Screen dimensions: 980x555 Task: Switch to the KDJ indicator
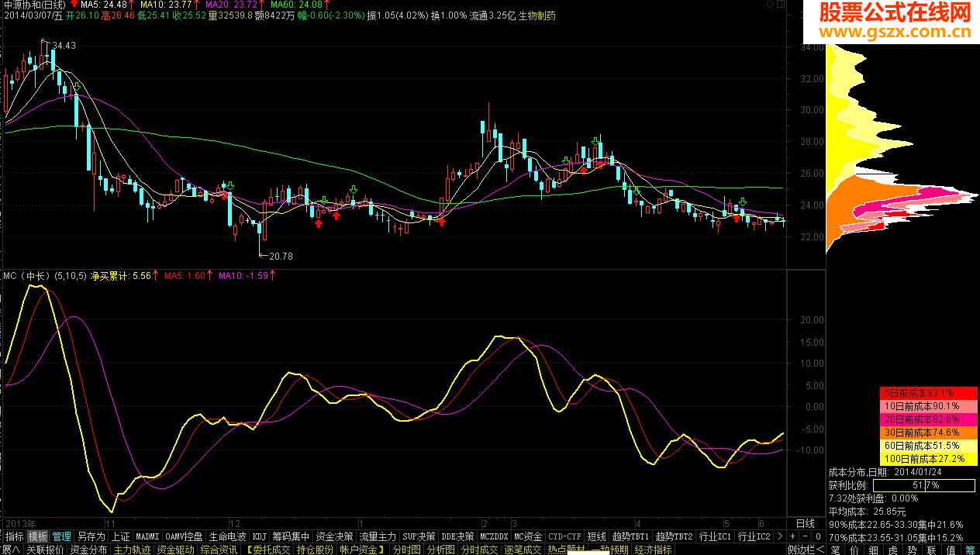tap(260, 536)
